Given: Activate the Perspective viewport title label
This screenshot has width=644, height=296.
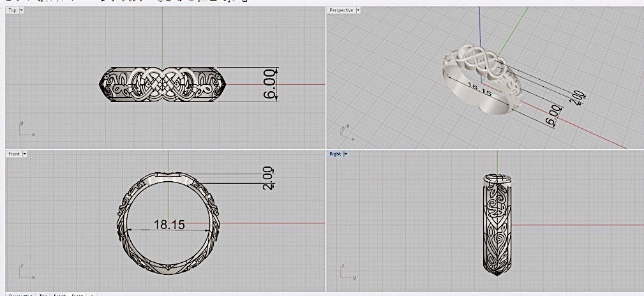Looking at the screenshot, I should coord(341,11).
